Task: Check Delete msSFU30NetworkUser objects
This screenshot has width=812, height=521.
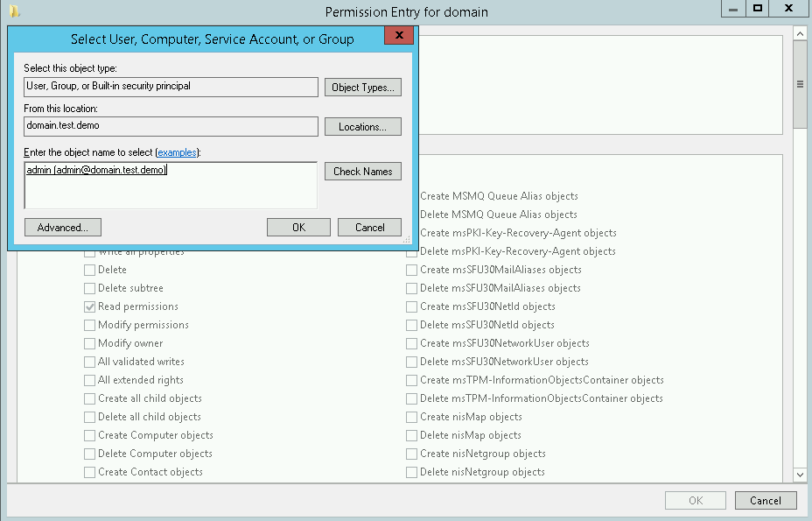Action: (412, 362)
